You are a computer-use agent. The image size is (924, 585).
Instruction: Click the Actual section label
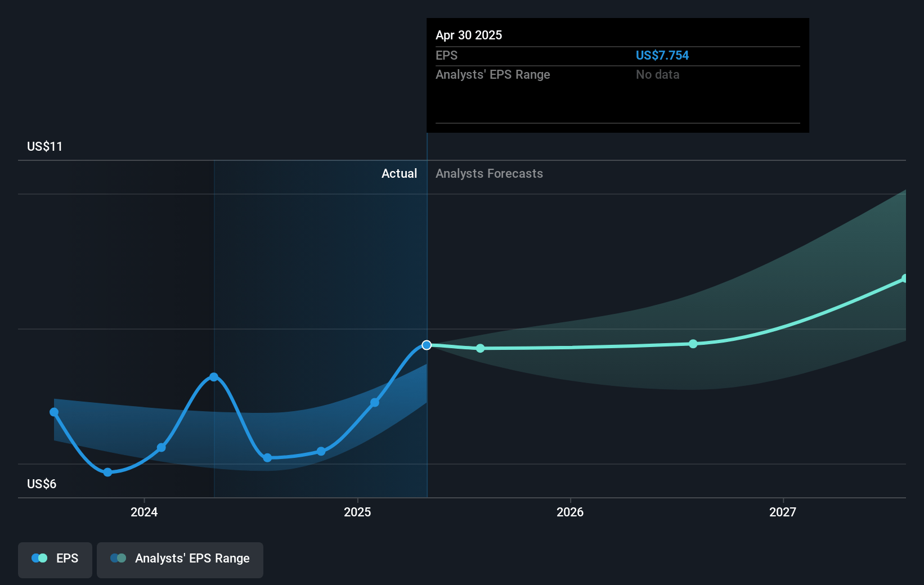coord(400,173)
